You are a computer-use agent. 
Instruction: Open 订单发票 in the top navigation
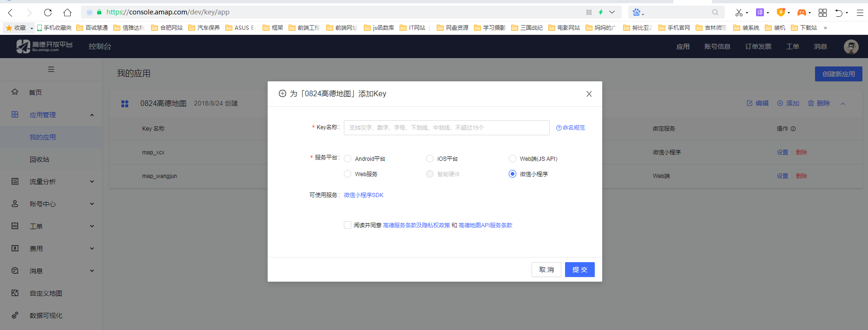(x=758, y=46)
